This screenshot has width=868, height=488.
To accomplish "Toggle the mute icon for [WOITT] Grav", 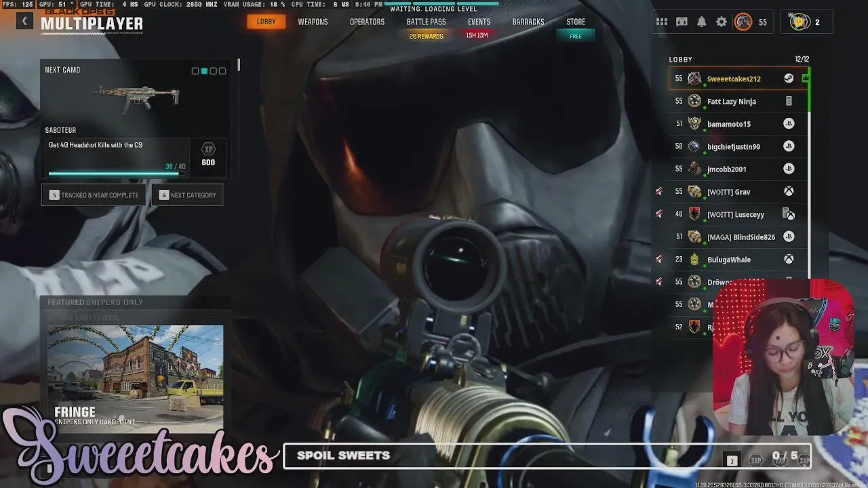I will click(x=658, y=192).
